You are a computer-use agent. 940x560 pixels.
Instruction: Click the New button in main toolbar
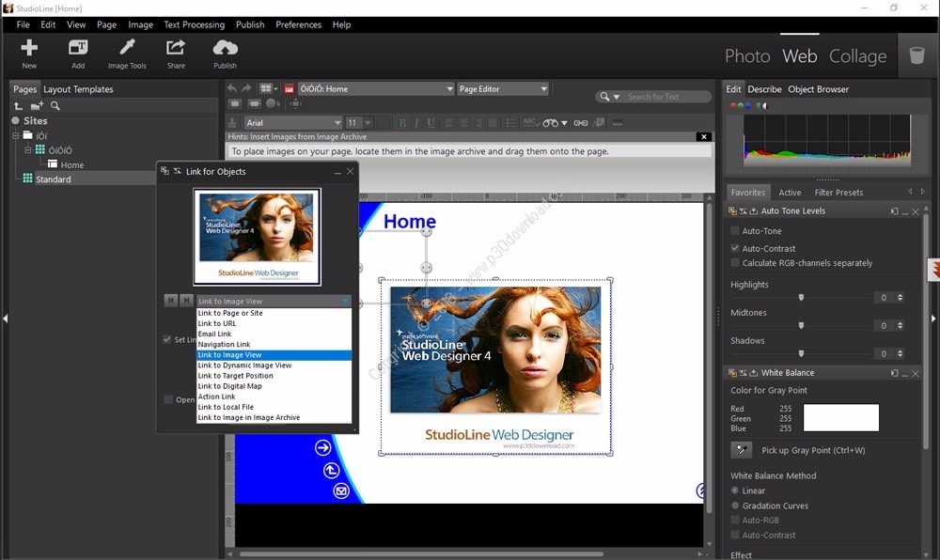(29, 54)
